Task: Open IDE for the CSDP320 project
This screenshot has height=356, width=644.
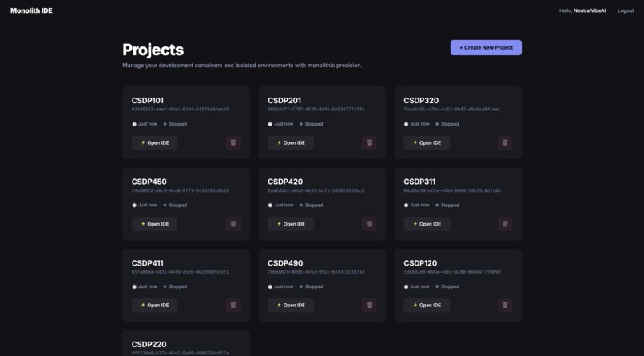Action: coord(427,142)
